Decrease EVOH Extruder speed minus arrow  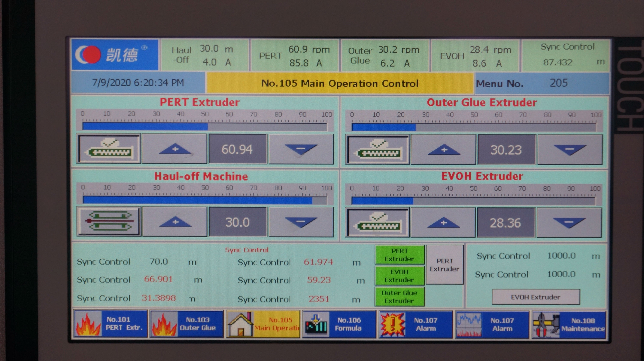[x=569, y=223]
